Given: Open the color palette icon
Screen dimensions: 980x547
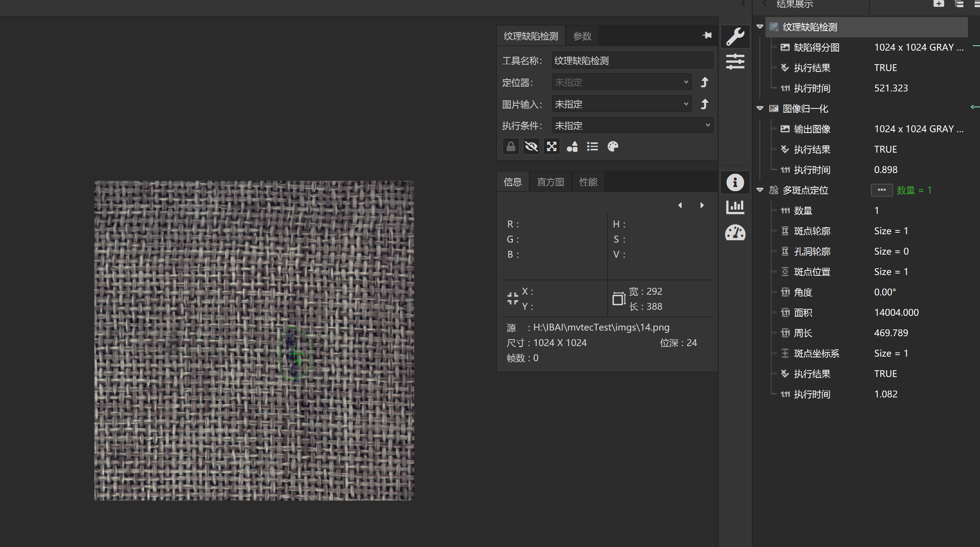Looking at the screenshot, I should [x=613, y=147].
